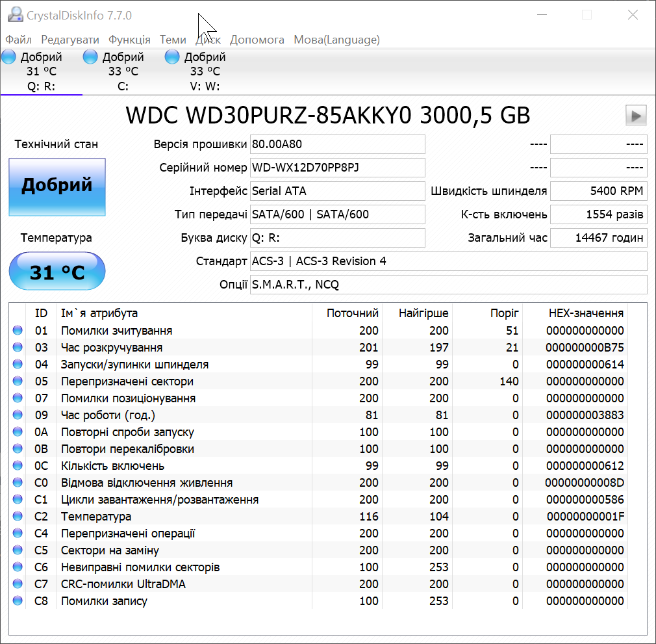Screen dimensions: 656x644
Task: Select the Перепризначені сектори attribute
Action: pos(127,381)
